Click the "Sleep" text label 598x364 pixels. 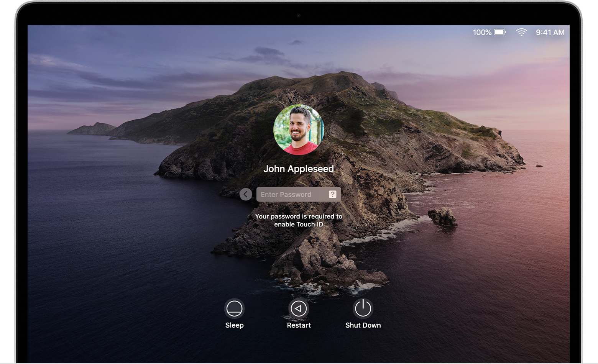tap(234, 325)
